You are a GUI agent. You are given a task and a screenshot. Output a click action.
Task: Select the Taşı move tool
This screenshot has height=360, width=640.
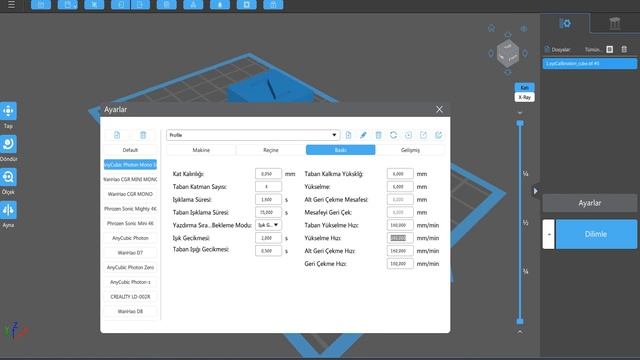point(8,111)
